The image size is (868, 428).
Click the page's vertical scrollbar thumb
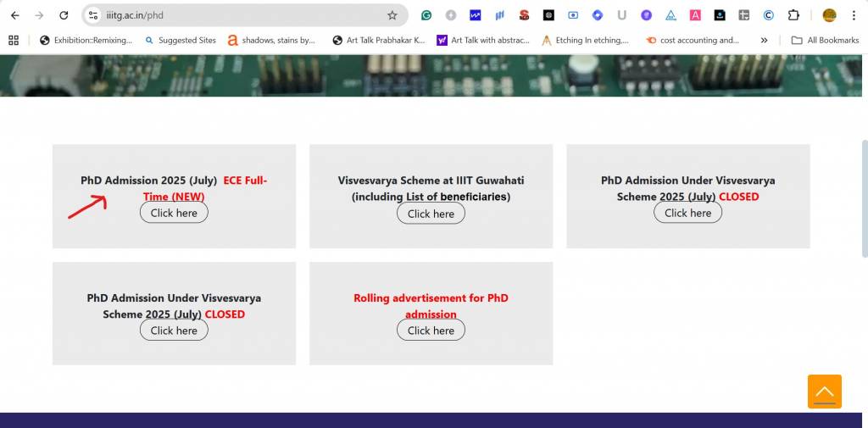tap(865, 199)
